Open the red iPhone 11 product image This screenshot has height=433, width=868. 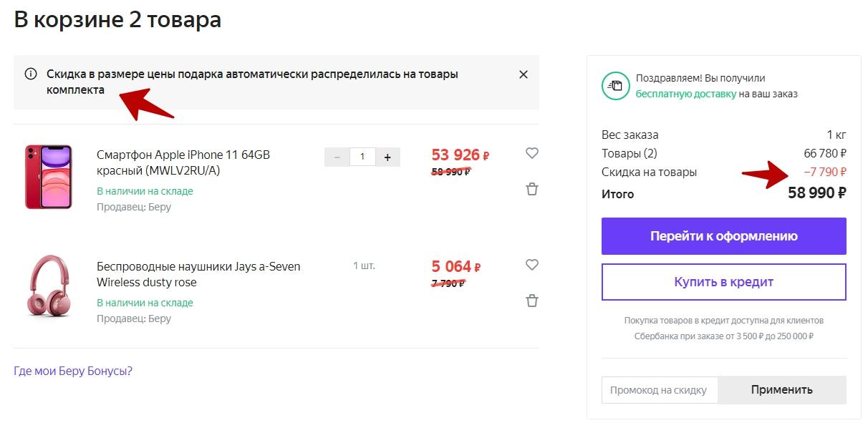coord(48,177)
